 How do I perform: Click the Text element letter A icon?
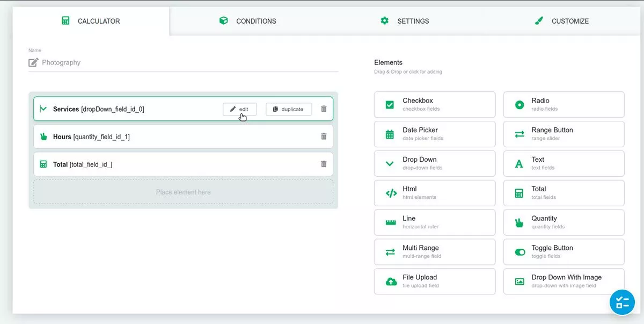[519, 164]
